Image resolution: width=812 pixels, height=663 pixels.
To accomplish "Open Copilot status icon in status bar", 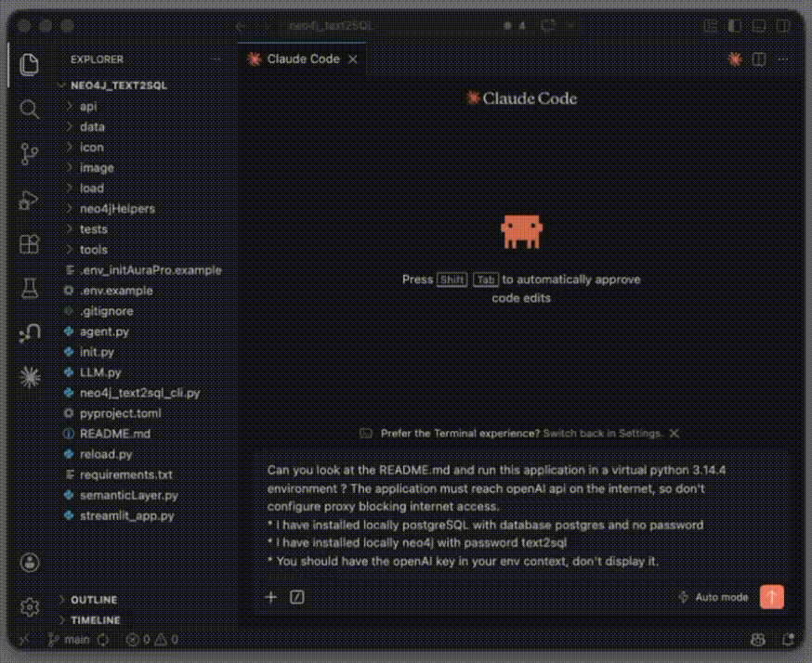I will [x=758, y=640].
